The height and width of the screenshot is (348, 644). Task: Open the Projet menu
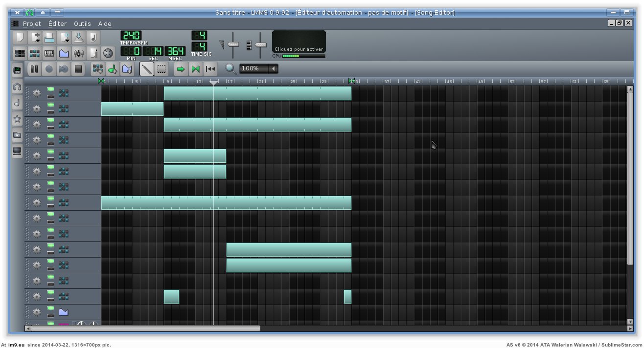coord(32,23)
